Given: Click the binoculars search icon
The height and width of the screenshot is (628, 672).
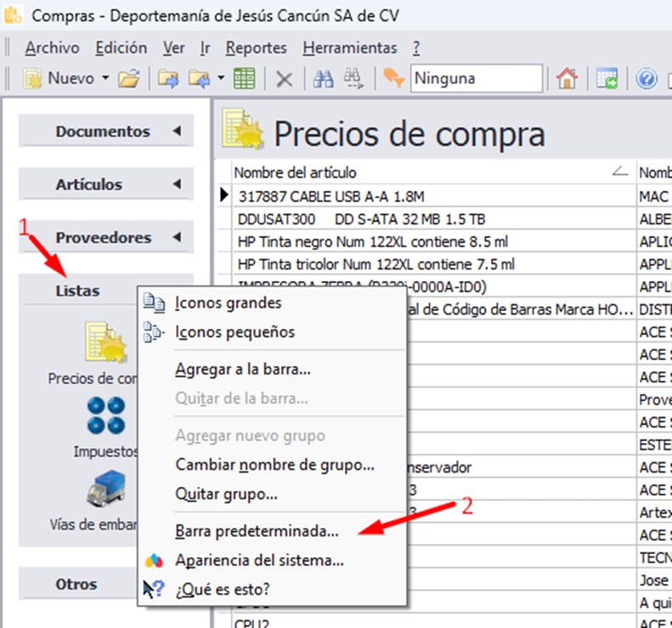Looking at the screenshot, I should tap(324, 78).
